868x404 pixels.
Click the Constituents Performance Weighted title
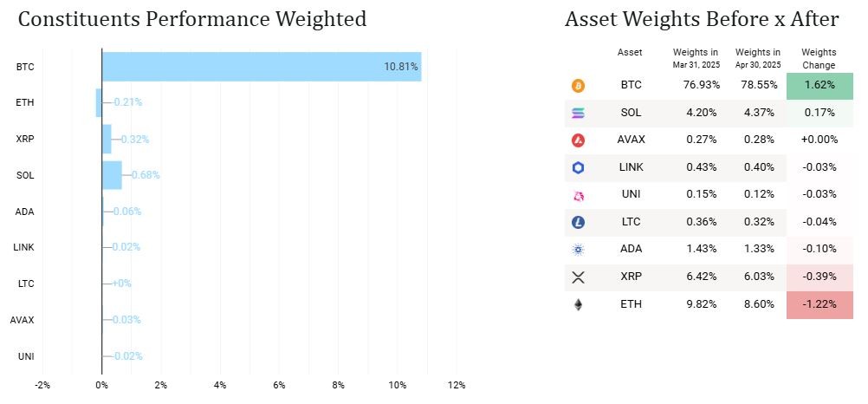click(x=191, y=19)
